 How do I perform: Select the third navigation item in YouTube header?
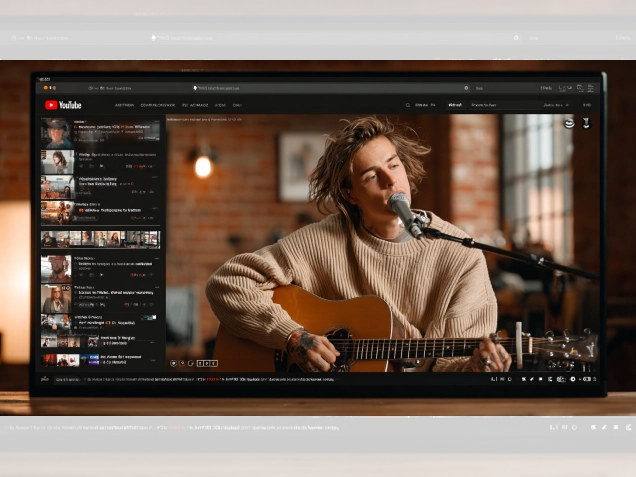[x=195, y=105]
